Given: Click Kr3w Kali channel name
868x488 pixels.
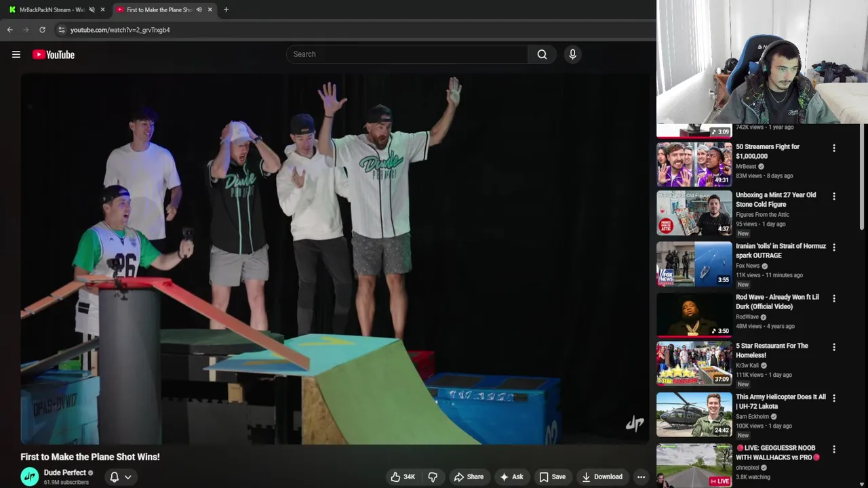Looking at the screenshot, I should [x=747, y=365].
